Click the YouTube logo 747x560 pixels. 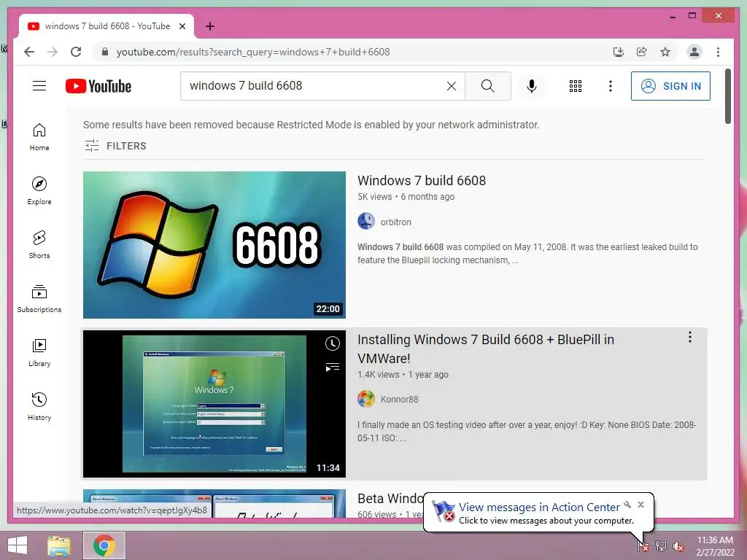click(98, 86)
